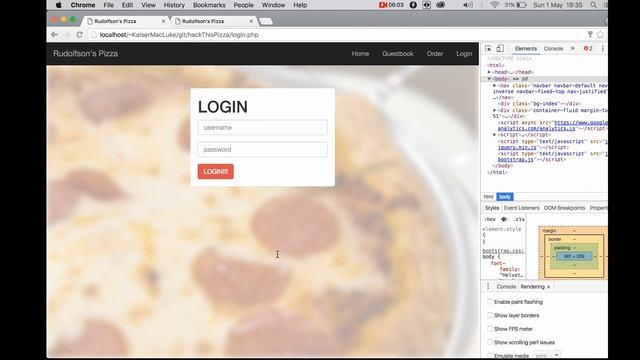Click the Wi-Fi status icon in menu bar
The height and width of the screenshot is (360, 640).
(494, 5)
